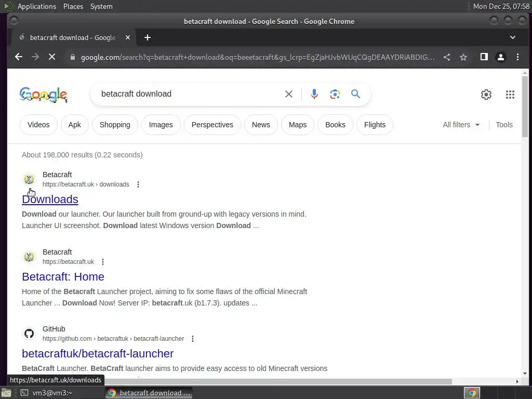Click into the betacraft download search field
Image resolution: width=532 pixels, height=399 pixels.
coord(190,94)
